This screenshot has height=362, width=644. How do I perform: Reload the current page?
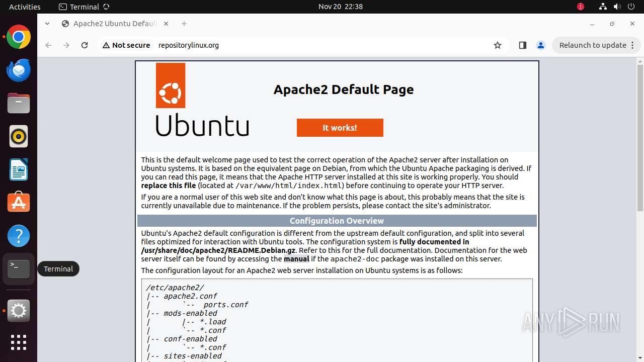85,45
